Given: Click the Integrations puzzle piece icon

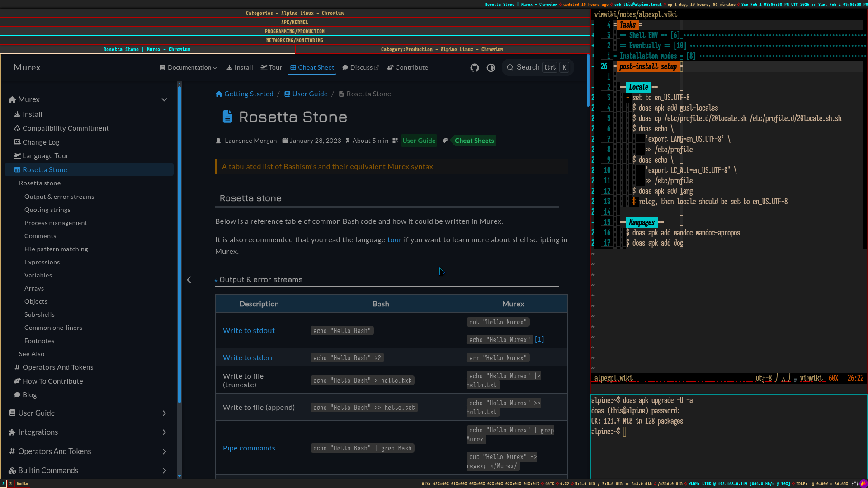Looking at the screenshot, I should pos(12,432).
